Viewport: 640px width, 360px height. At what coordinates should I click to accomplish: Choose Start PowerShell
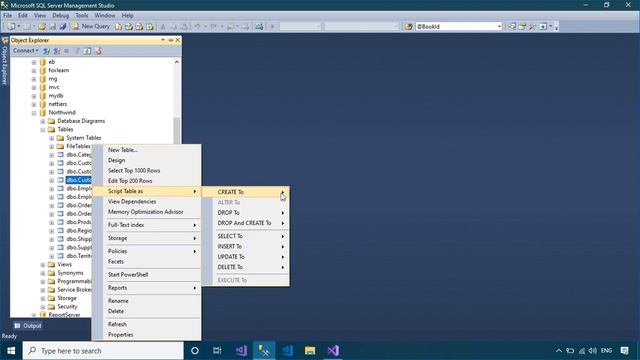coord(147,275)
